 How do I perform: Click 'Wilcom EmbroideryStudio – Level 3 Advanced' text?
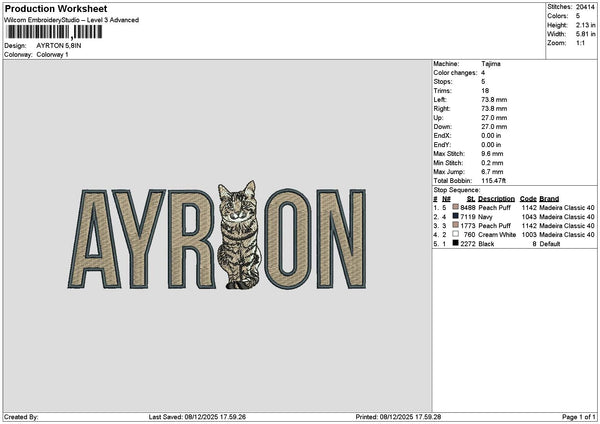pyautogui.click(x=72, y=20)
